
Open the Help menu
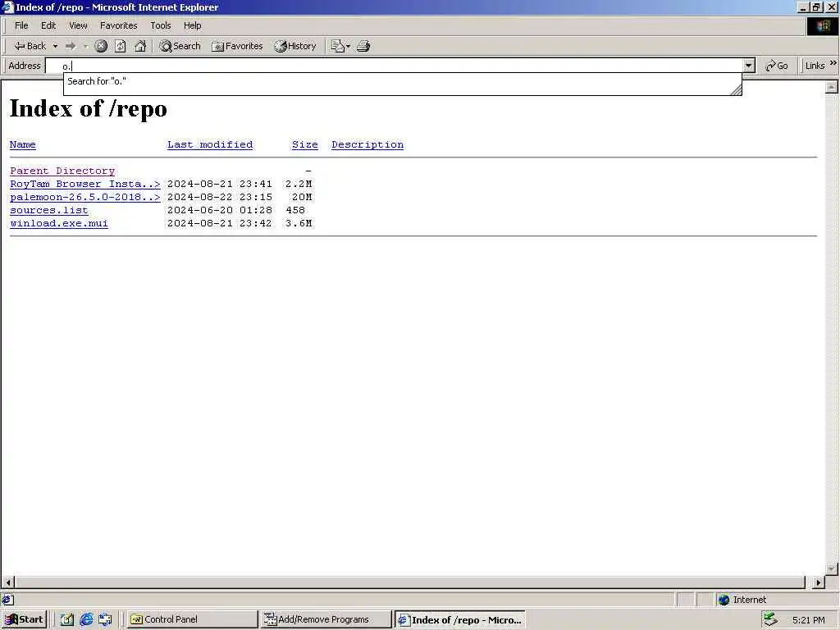click(192, 25)
